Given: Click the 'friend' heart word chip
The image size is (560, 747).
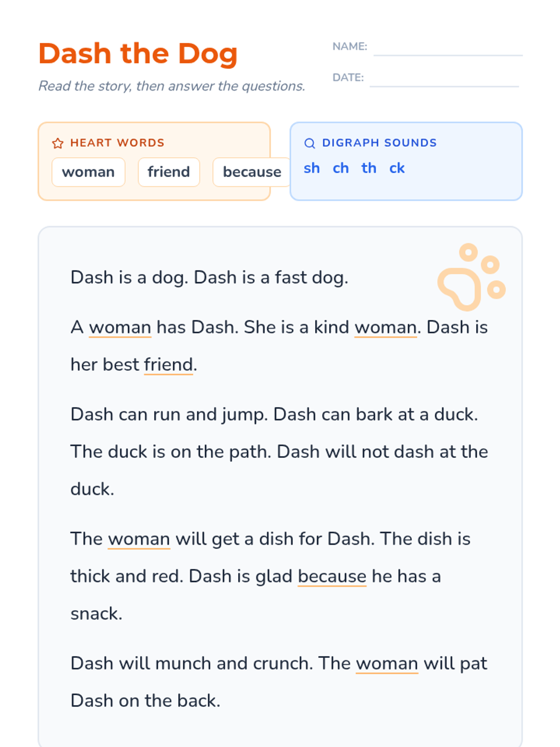Looking at the screenshot, I should point(168,172).
